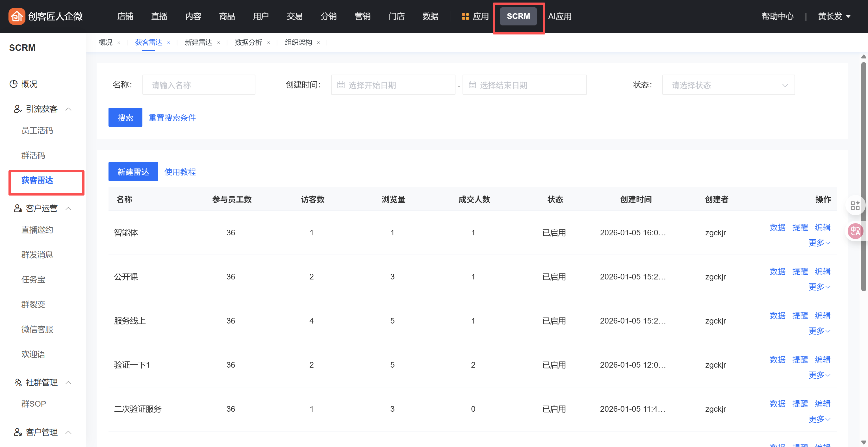868x447 pixels.
Task: Click calendar icon in start date field
Action: coord(341,85)
